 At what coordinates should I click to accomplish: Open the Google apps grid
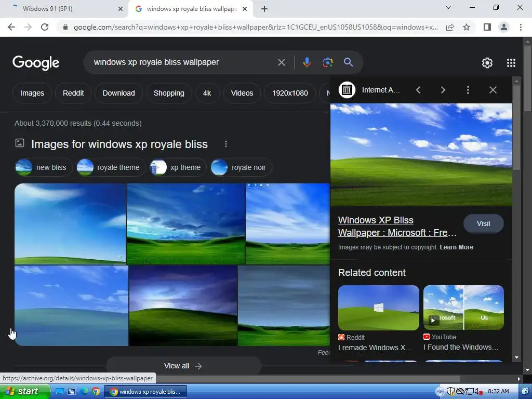pos(511,63)
